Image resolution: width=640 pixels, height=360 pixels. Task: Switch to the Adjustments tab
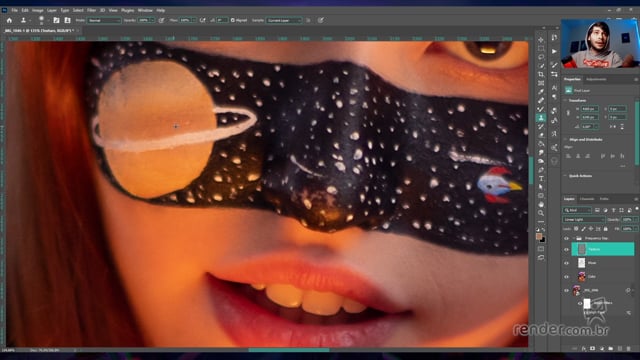pyautogui.click(x=596, y=79)
